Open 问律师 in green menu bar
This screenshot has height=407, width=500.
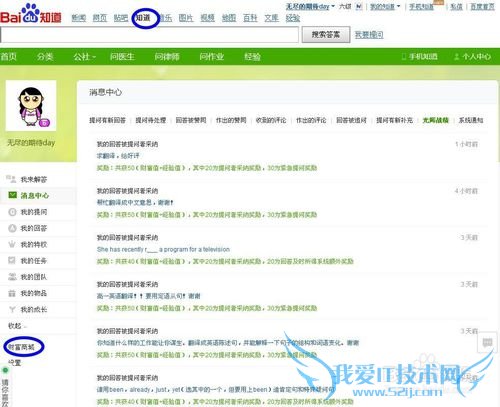pos(167,57)
